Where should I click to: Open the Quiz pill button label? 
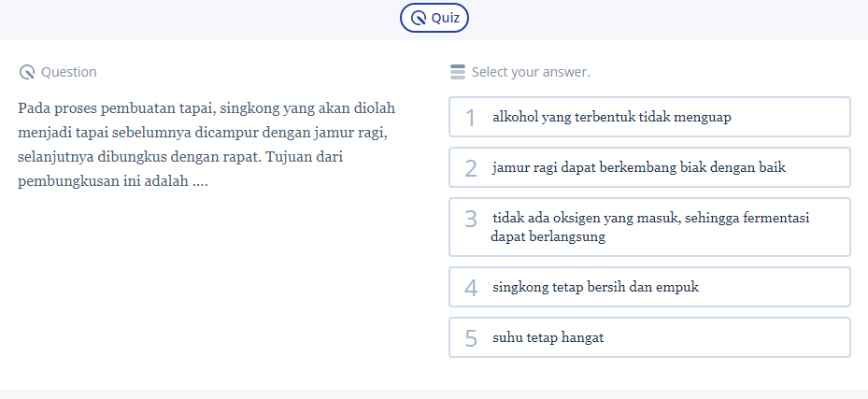(x=445, y=18)
